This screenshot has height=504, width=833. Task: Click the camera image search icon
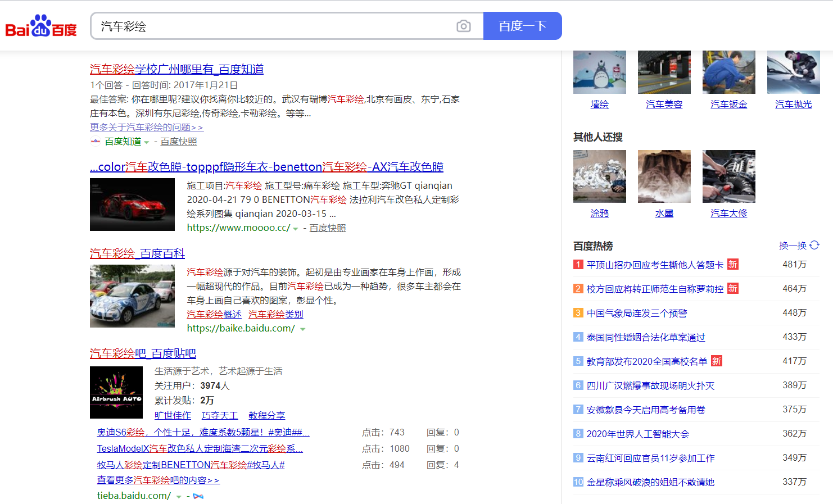pos(463,26)
